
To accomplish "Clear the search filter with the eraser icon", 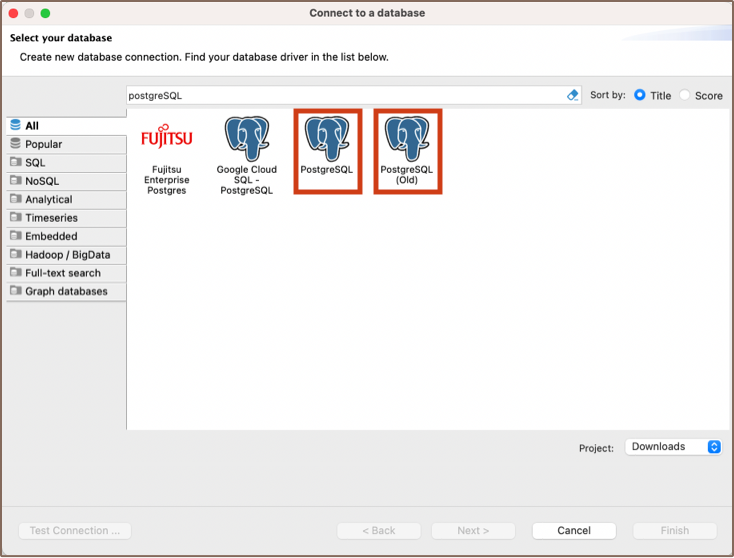I will coord(573,95).
